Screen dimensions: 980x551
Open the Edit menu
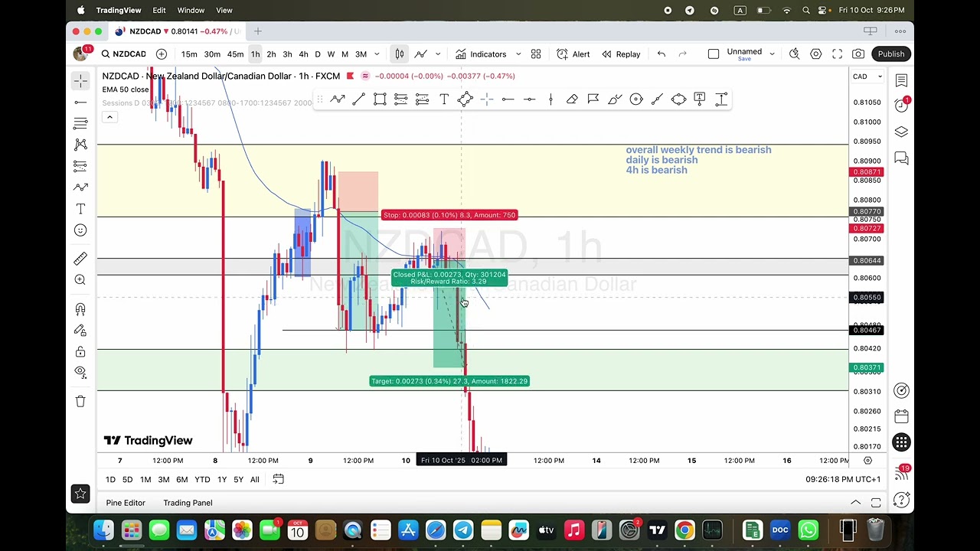[159, 10]
